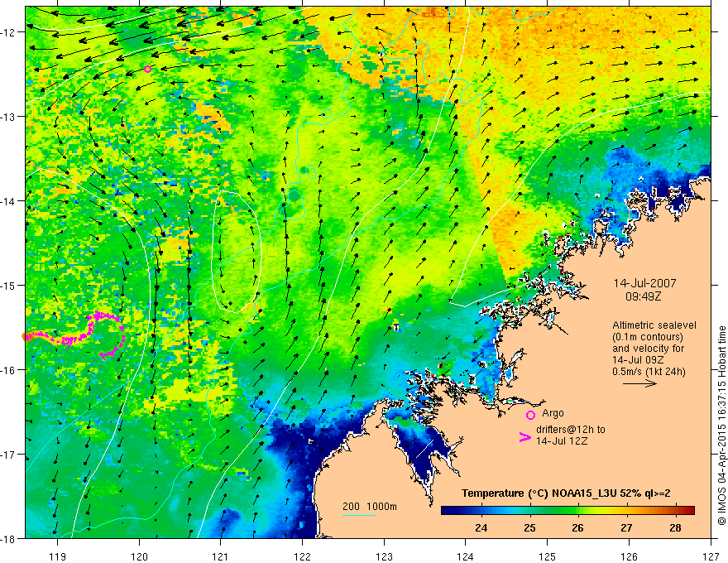
Task: Click longitude label 125
Action: pos(548,556)
